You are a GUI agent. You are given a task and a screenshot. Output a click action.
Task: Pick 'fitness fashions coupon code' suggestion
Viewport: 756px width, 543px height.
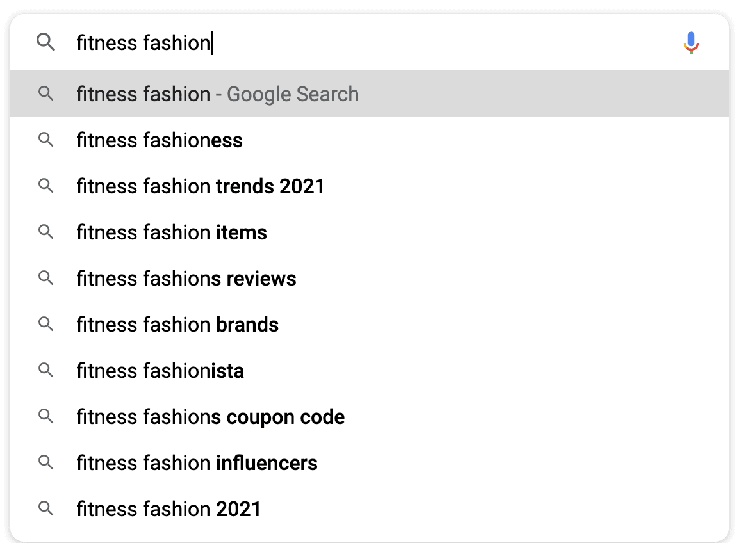210,417
